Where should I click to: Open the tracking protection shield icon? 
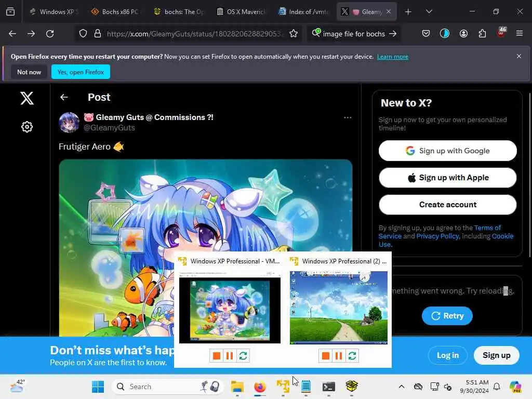83,34
